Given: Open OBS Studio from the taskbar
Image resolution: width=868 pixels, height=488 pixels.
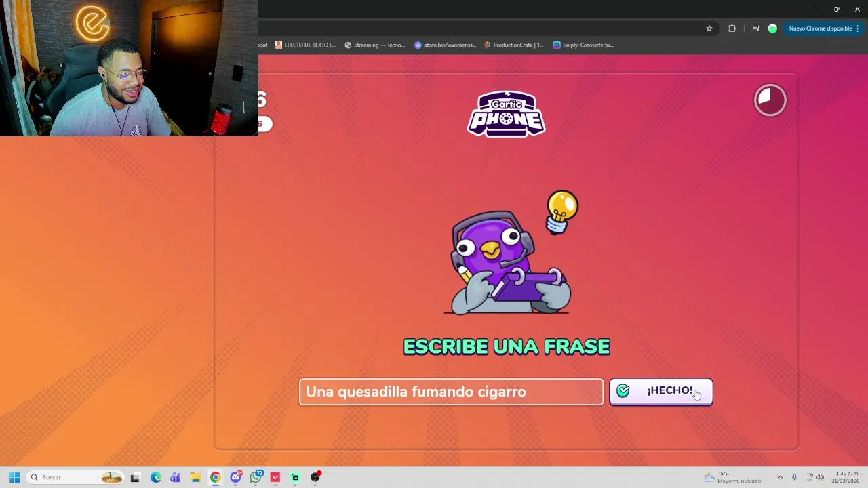Looking at the screenshot, I should tap(315, 477).
